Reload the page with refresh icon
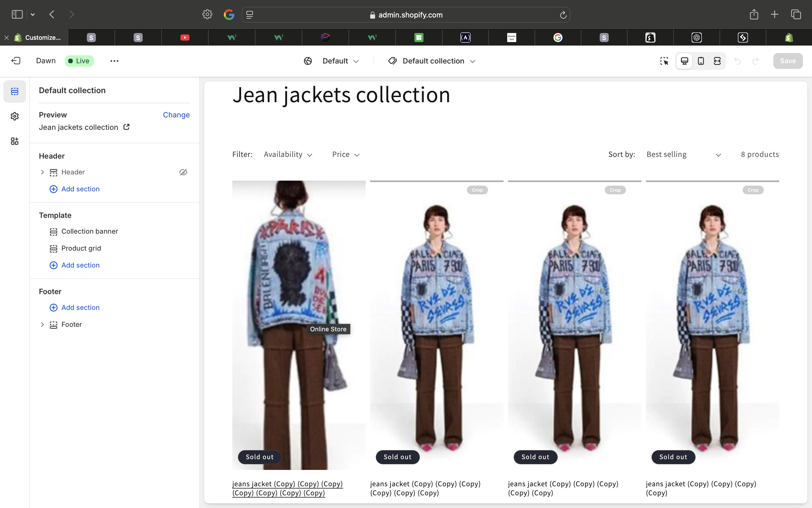Viewport: 812px width, 508px height. 563,15
